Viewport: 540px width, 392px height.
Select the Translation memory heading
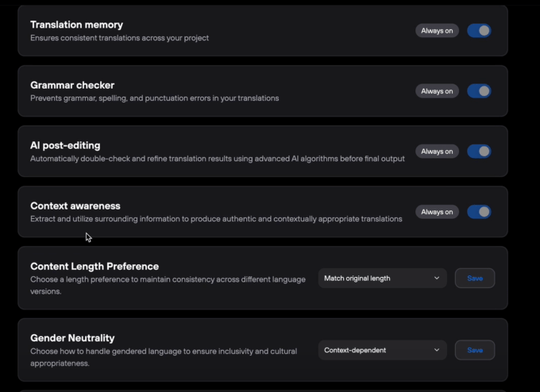76,25
